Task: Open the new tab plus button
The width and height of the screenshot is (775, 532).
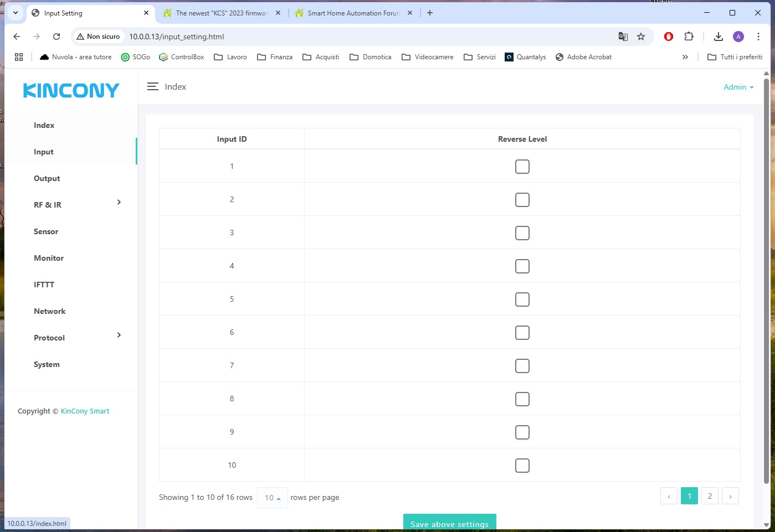Action: 430,13
